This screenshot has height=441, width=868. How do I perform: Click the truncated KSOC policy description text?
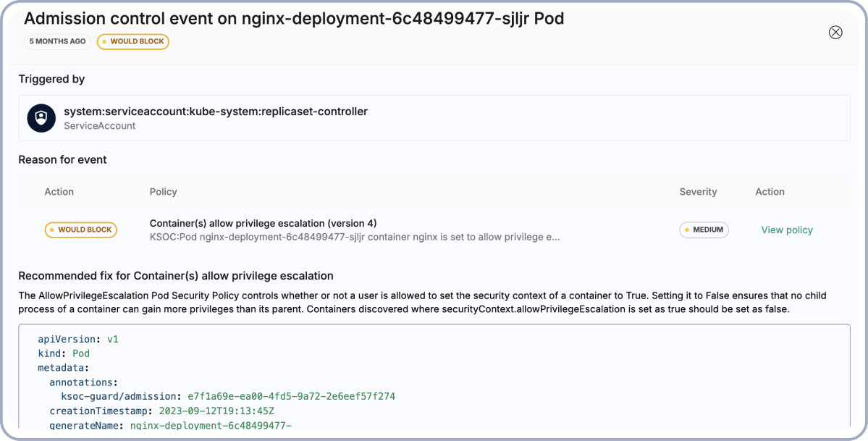pyautogui.click(x=354, y=237)
